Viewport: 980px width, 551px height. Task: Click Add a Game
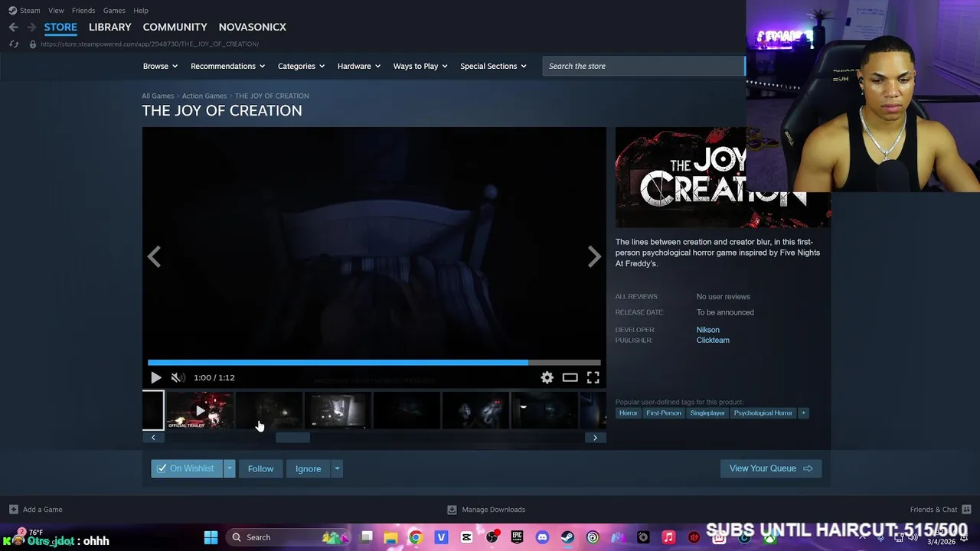(x=36, y=510)
